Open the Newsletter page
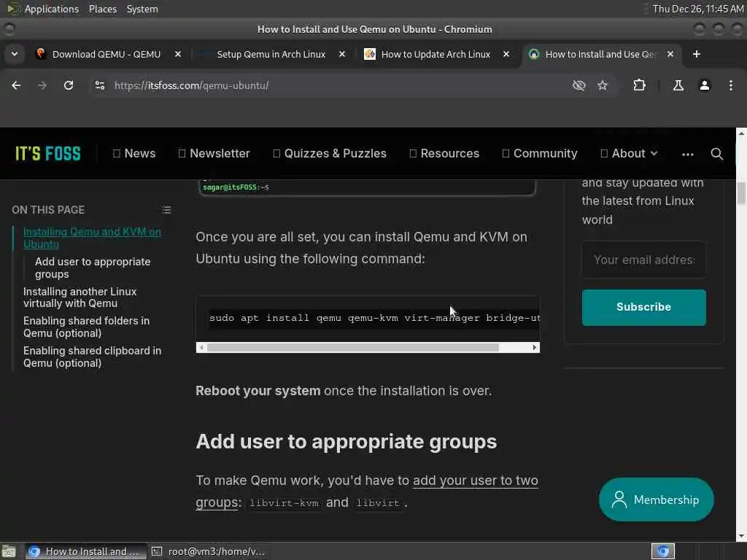Viewport: 747px width, 560px height. pyautogui.click(x=214, y=153)
